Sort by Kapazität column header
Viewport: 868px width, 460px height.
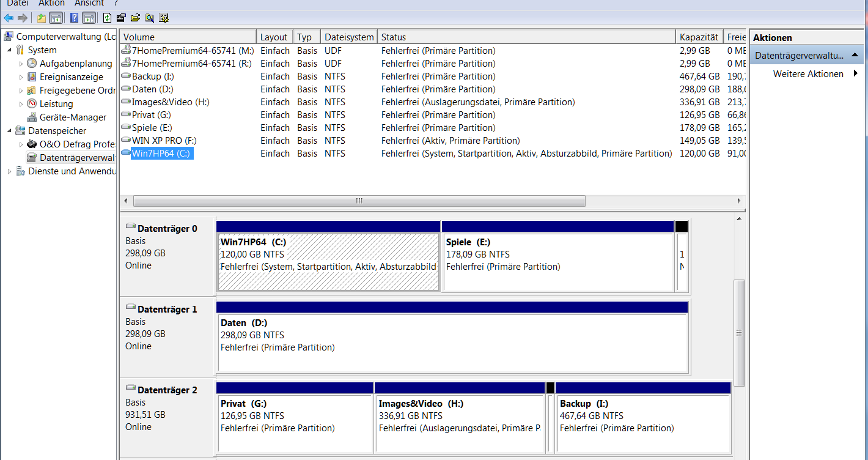[699, 37]
